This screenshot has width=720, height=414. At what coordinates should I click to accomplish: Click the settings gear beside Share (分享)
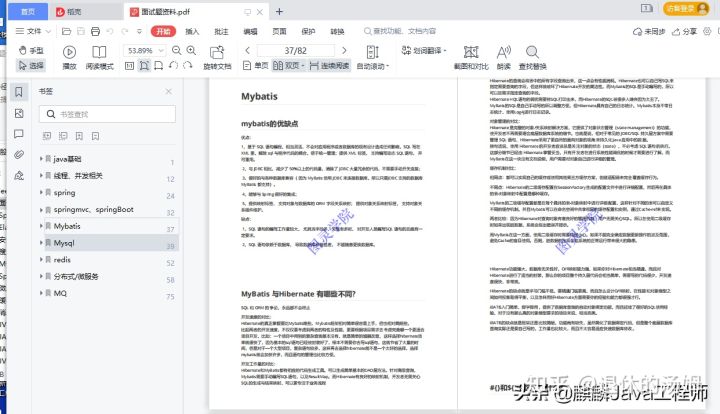click(x=707, y=31)
